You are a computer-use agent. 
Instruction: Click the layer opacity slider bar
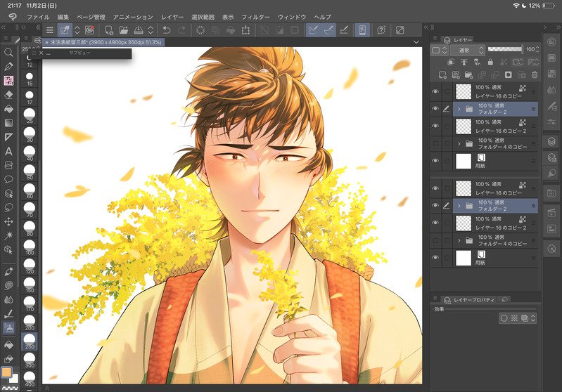tap(505, 49)
